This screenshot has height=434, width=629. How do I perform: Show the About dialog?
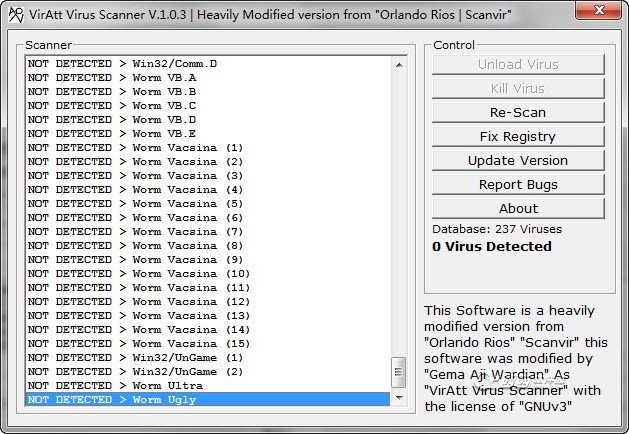click(x=518, y=209)
